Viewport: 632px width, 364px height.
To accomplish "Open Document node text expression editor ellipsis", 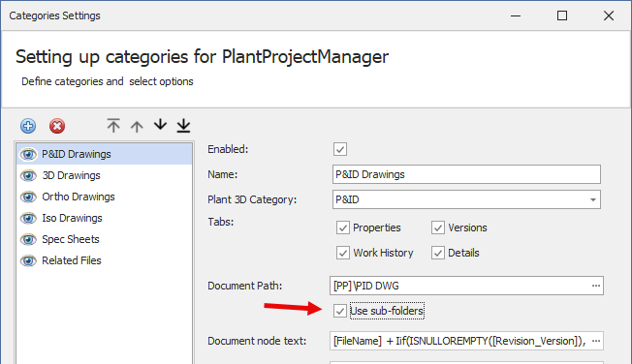I will [x=596, y=341].
